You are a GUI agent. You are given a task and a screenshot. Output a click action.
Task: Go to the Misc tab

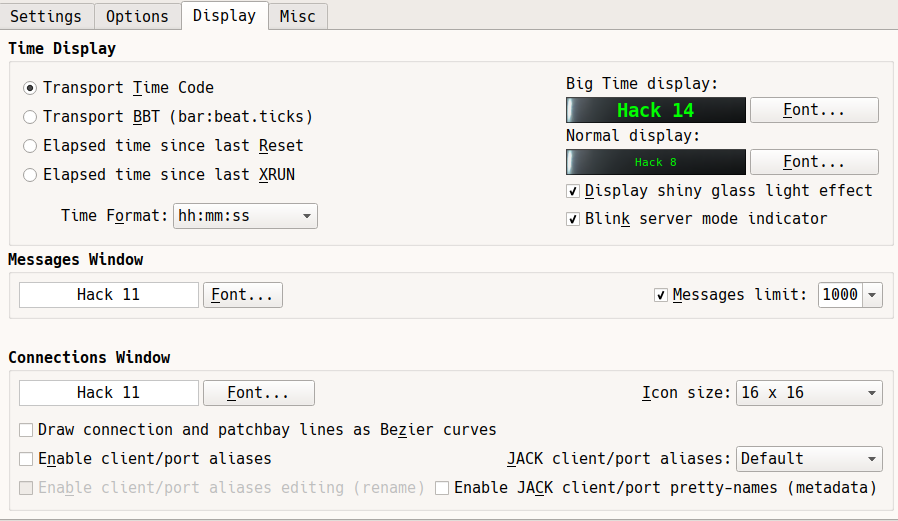click(298, 16)
